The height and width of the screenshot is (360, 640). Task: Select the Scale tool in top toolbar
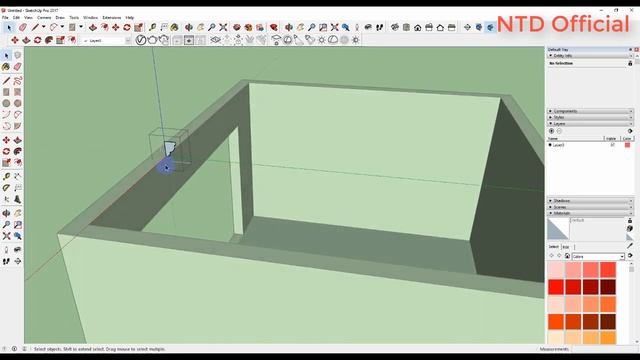138,28
